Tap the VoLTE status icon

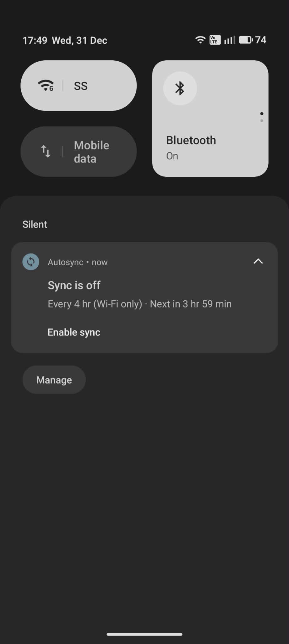click(215, 40)
